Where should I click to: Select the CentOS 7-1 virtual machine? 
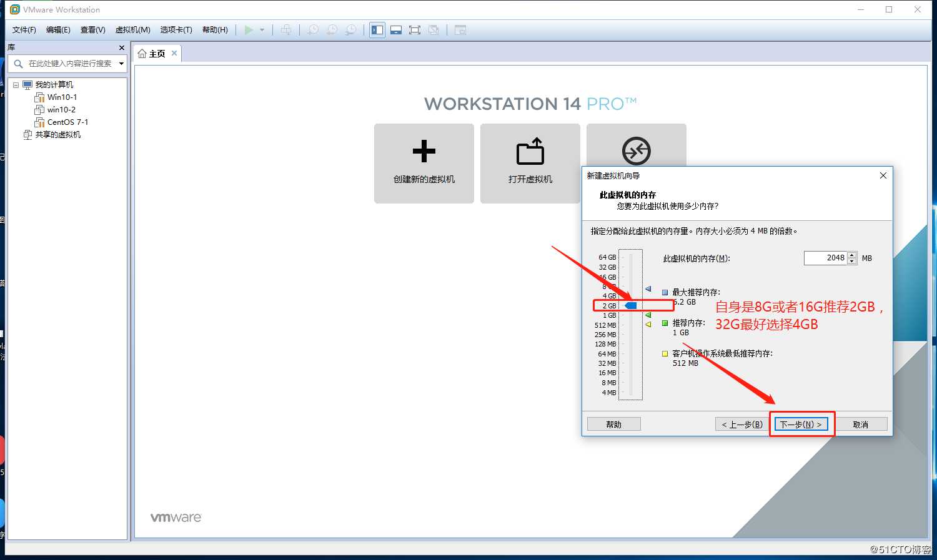click(x=67, y=122)
